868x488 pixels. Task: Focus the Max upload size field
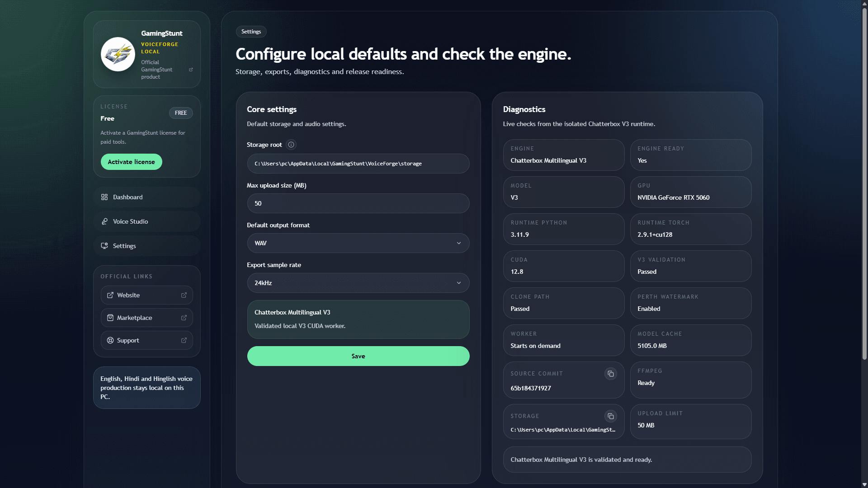pyautogui.click(x=358, y=203)
